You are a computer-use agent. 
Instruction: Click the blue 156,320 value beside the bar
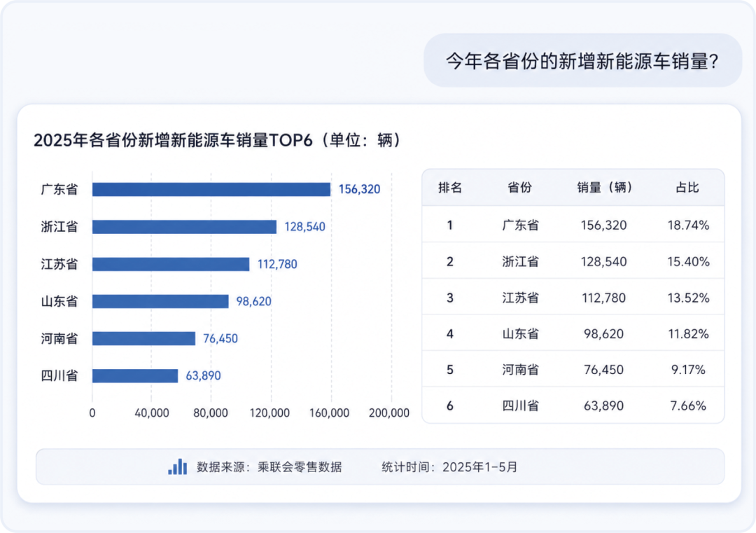tap(359, 189)
